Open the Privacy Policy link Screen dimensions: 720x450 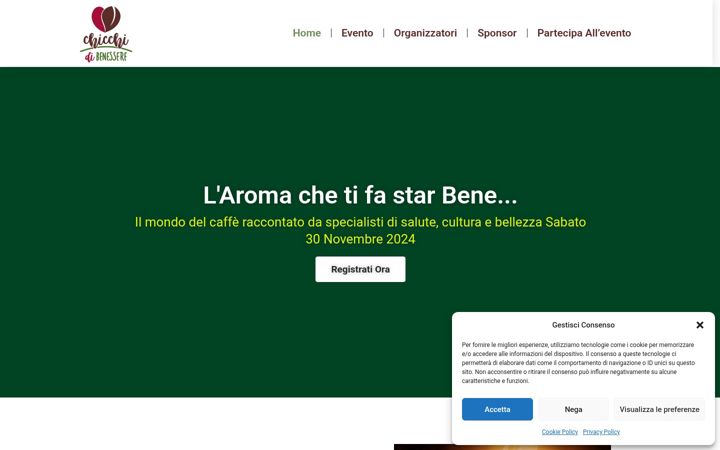602,432
